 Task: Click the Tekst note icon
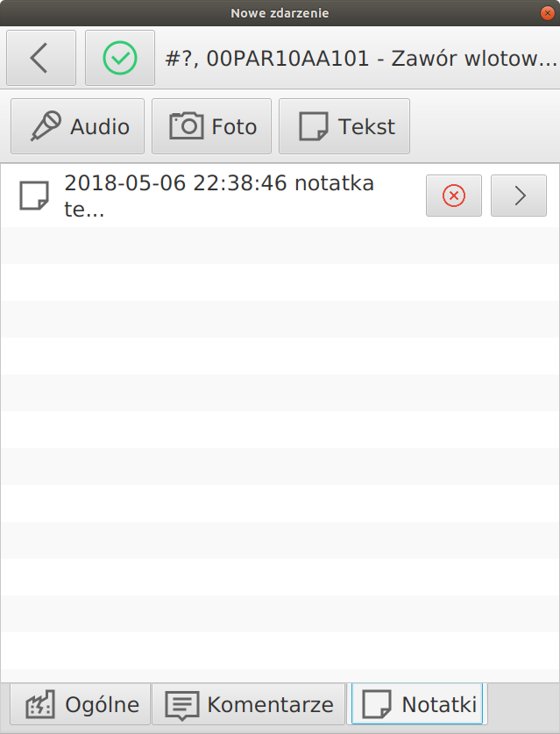coord(313,125)
